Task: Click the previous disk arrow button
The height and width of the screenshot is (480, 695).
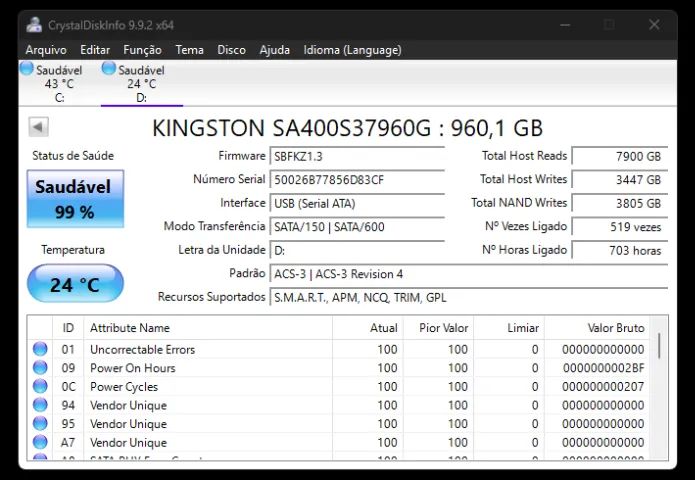Action: coord(38,128)
